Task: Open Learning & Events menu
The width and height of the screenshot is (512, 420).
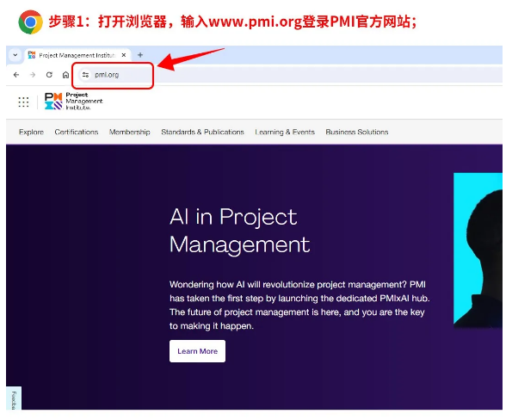Action: (x=285, y=132)
